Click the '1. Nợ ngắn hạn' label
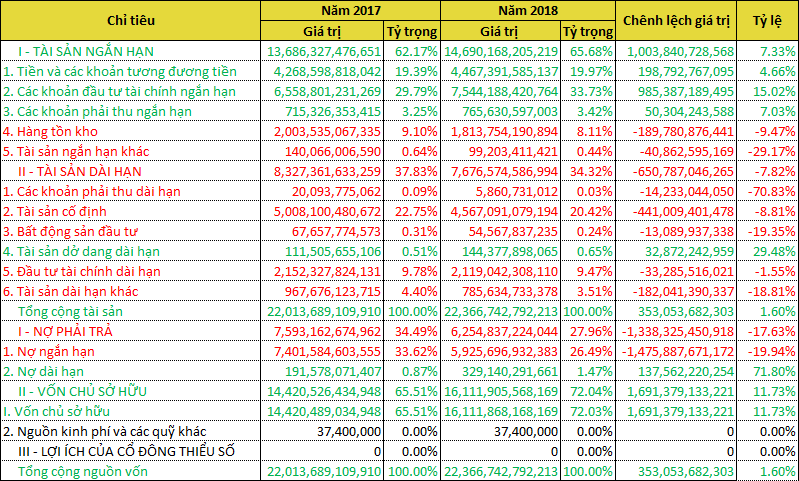The height and width of the screenshot is (481, 799). 49,352
